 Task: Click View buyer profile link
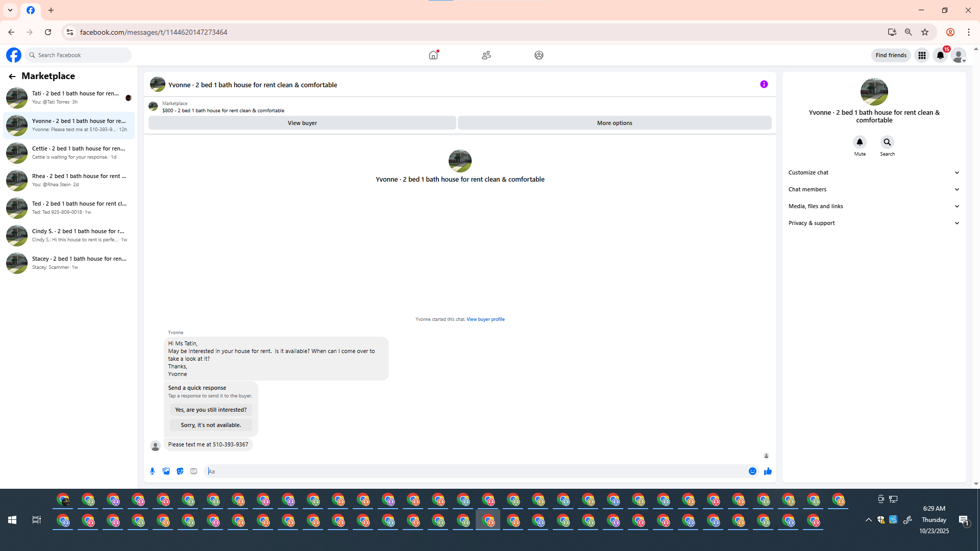coord(485,319)
